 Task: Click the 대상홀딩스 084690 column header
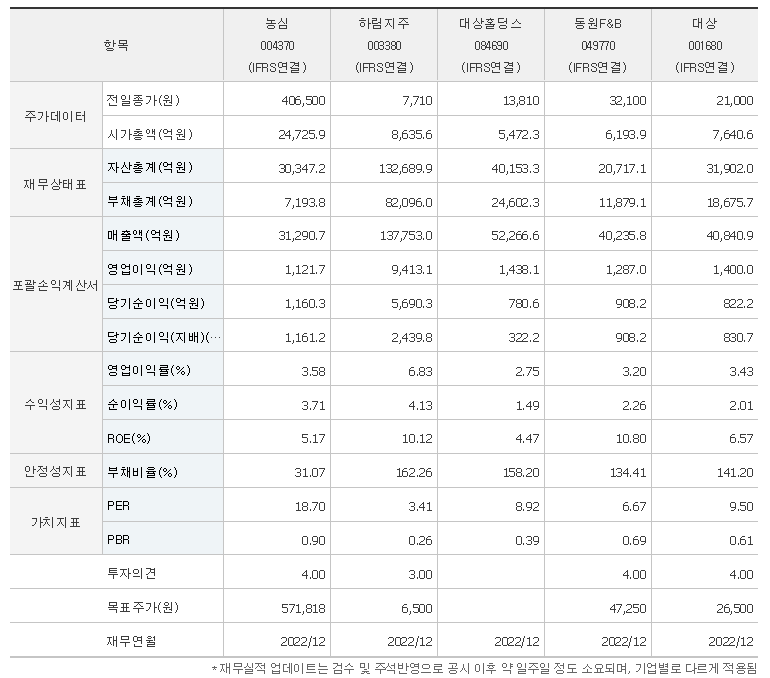491,45
